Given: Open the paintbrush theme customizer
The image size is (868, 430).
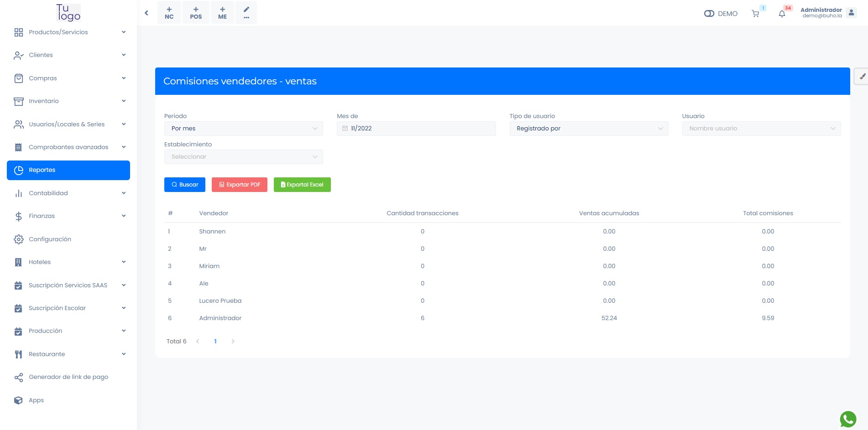Looking at the screenshot, I should [x=862, y=77].
